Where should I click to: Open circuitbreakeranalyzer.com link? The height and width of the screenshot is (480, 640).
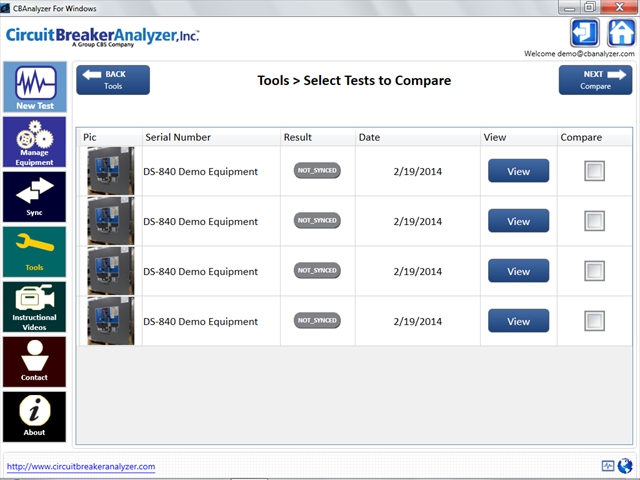81,467
